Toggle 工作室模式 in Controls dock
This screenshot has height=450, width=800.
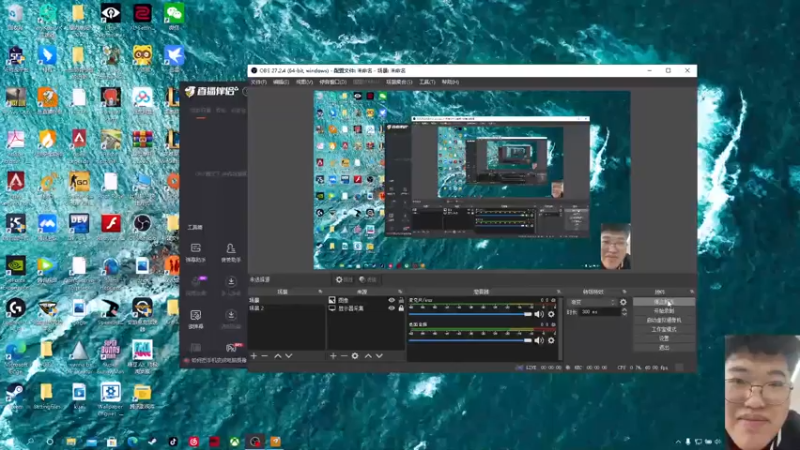coord(664,329)
